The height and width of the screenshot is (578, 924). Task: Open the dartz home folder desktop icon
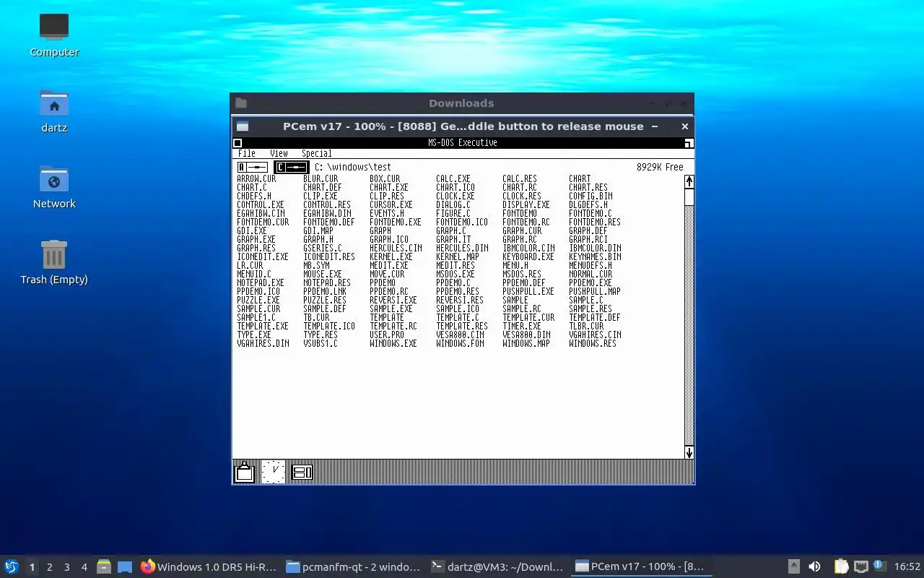tap(54, 111)
